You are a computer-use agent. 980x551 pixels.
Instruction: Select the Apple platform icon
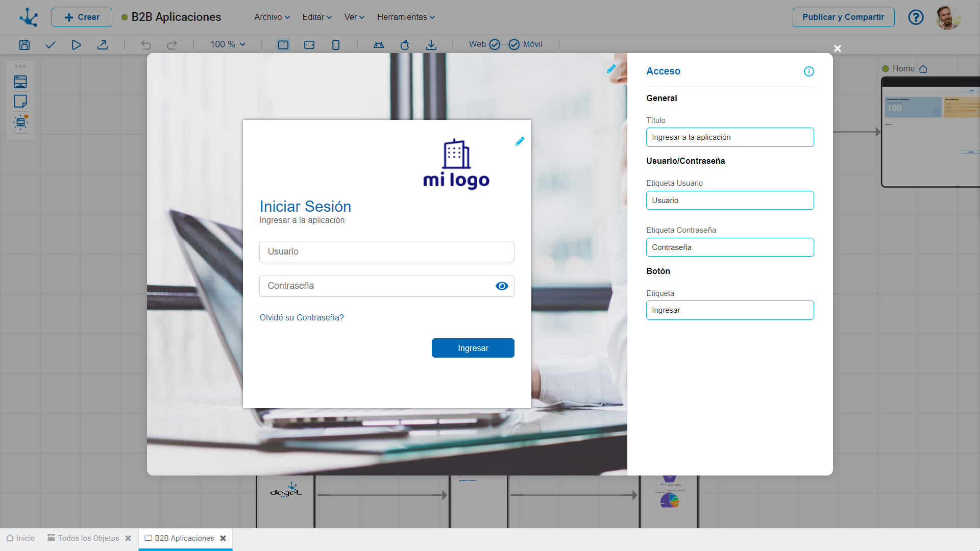405,45
